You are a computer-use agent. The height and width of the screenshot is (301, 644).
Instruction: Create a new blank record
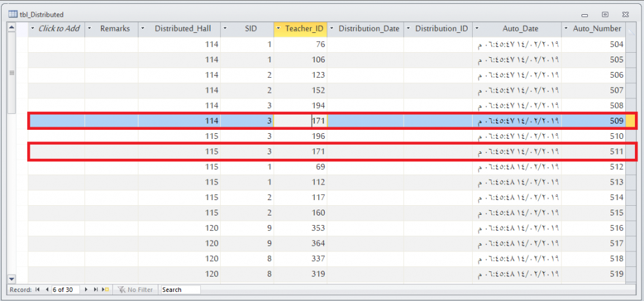click(106, 290)
